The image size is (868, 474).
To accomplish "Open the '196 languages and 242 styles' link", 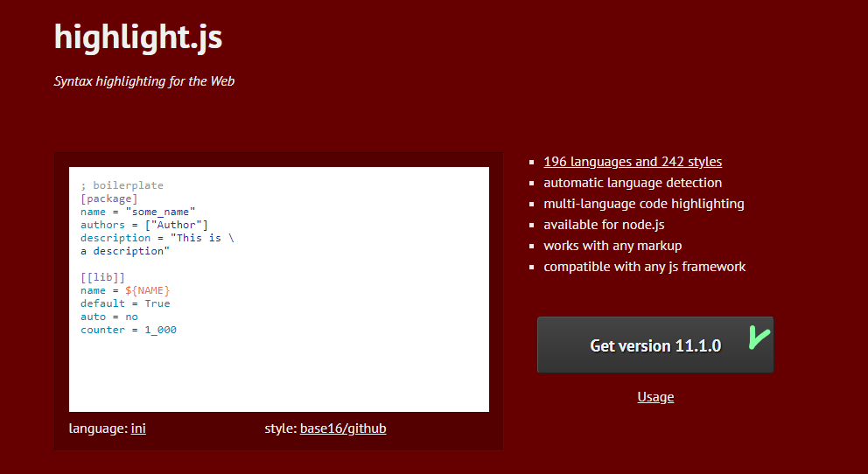I will click(633, 162).
